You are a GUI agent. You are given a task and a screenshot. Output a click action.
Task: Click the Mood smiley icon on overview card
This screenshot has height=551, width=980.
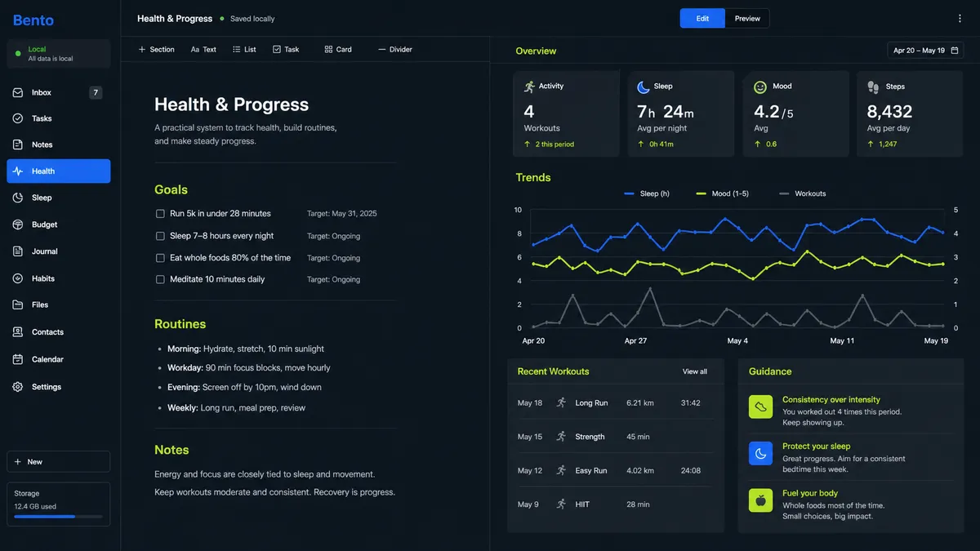pyautogui.click(x=760, y=87)
